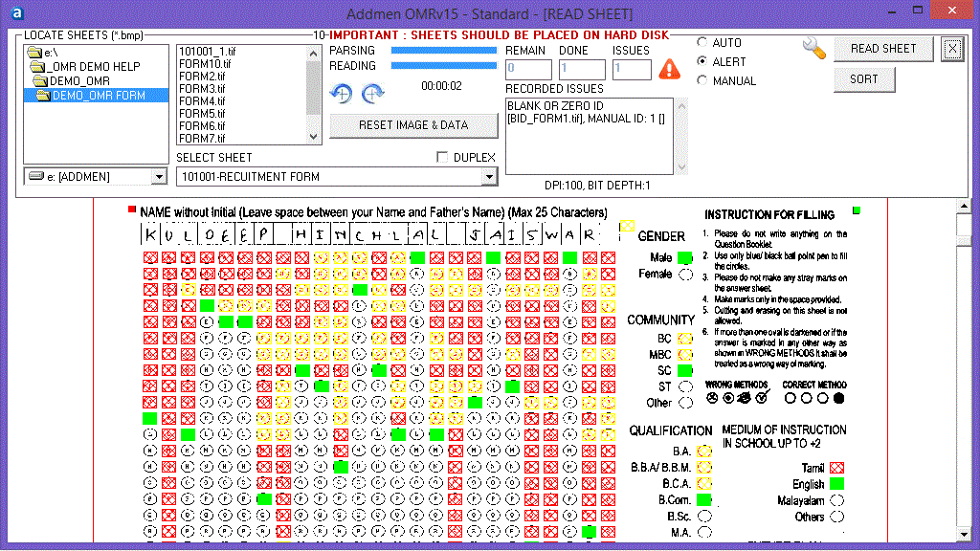Click the X button beside READ SHEET
This screenshot has height=551, width=980.
coord(951,49)
